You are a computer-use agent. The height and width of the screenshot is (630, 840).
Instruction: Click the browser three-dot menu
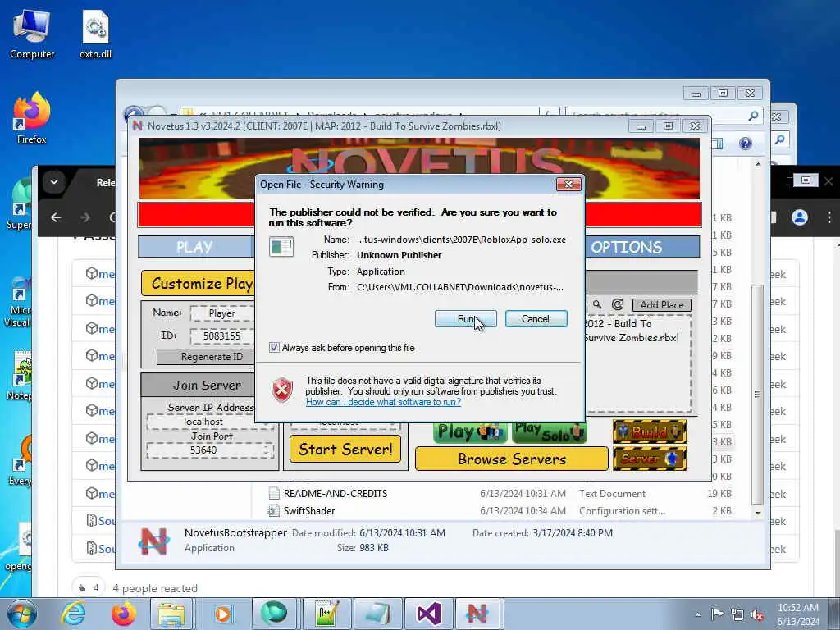point(829,217)
